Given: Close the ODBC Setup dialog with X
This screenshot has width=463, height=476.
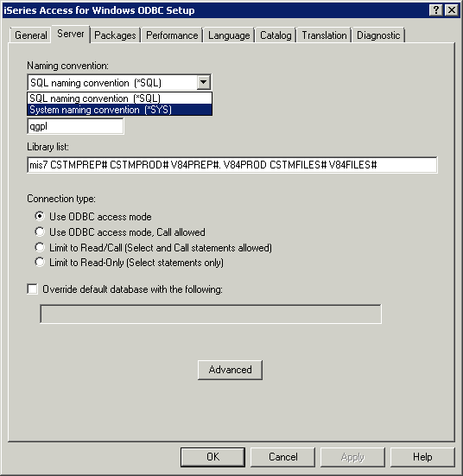Looking at the screenshot, I should (x=452, y=10).
